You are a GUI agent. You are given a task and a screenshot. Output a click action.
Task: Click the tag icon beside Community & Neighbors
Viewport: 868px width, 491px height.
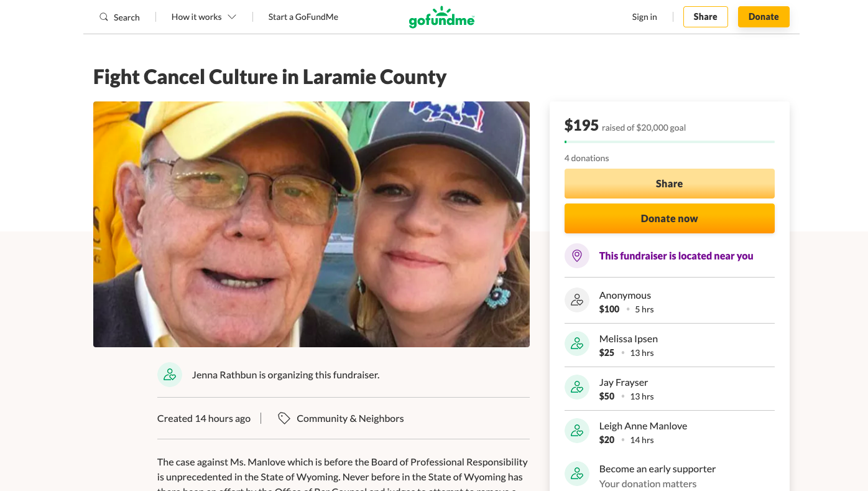284,418
